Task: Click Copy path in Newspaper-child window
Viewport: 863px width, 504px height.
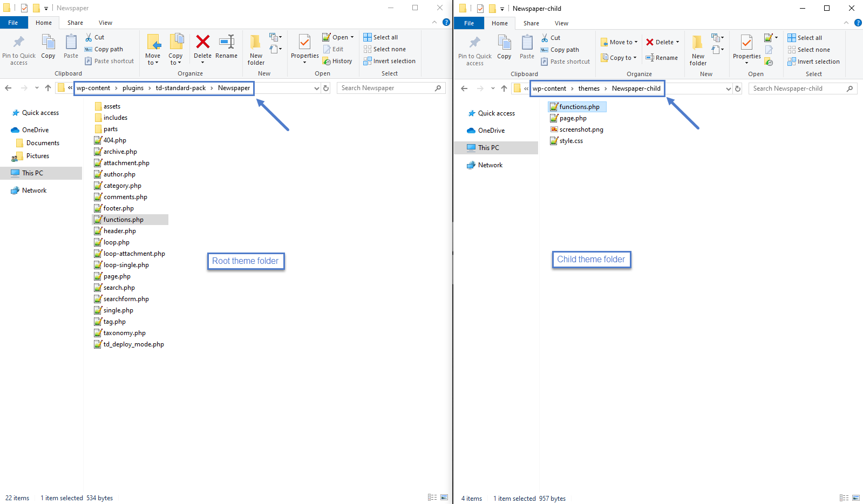Action: coord(560,50)
